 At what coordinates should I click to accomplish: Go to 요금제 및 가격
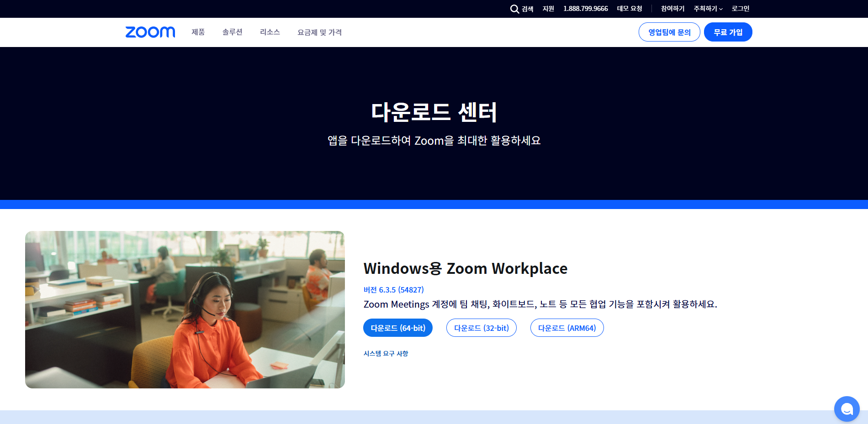[319, 32]
